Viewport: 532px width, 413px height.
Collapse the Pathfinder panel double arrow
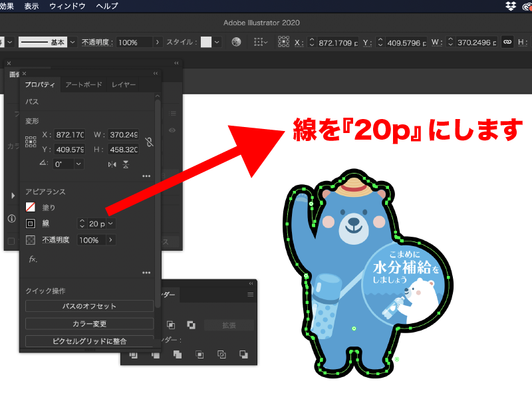point(251,283)
